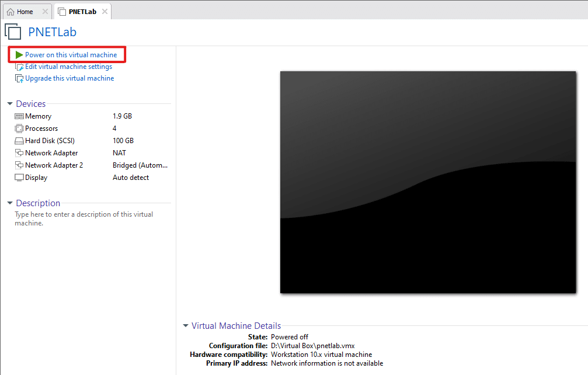Screen dimensions: 588x375
Task: Click Network information is not available text
Action: [327, 363]
